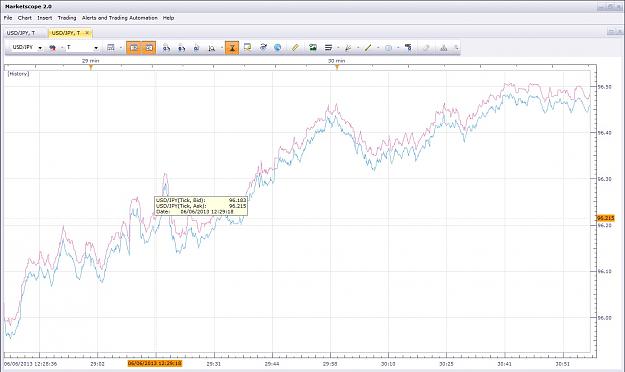The height and width of the screenshot is (372, 625).
Task: Click the data range calendar icon
Action: (x=111, y=47)
